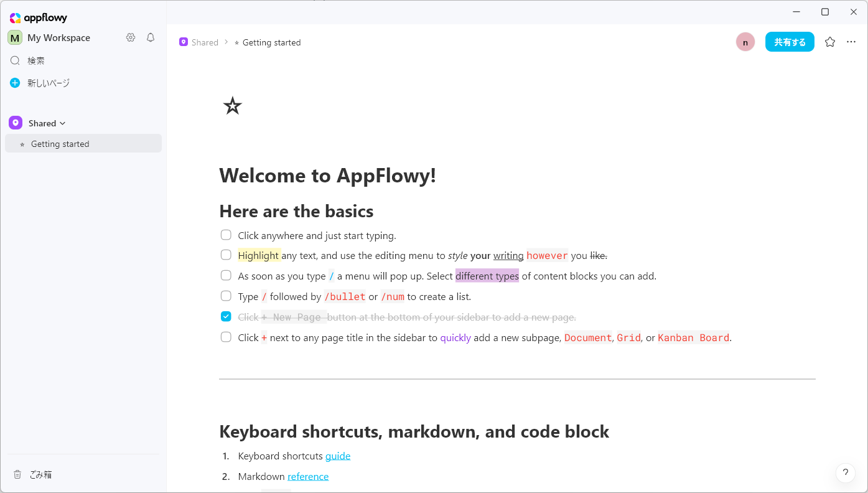Click the large star page icon
868x493 pixels.
click(x=232, y=106)
